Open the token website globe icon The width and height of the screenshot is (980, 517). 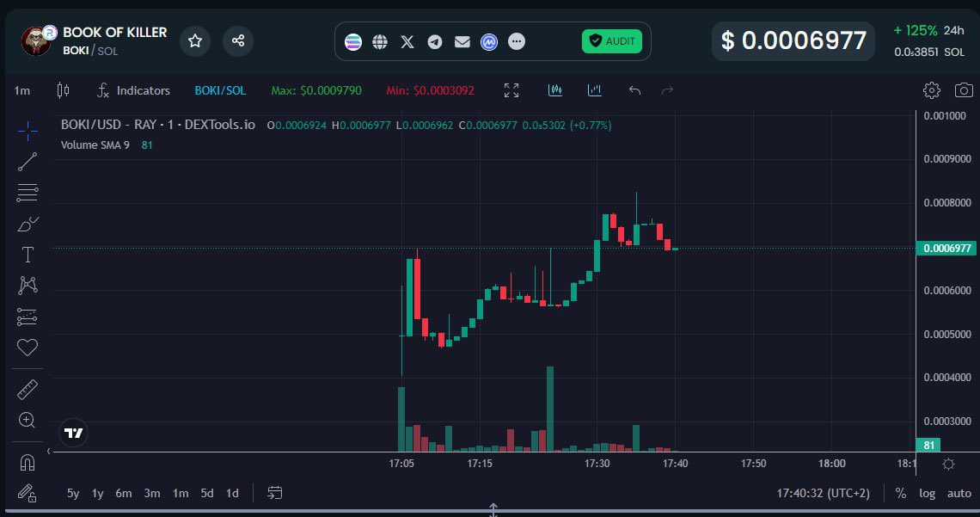point(380,42)
